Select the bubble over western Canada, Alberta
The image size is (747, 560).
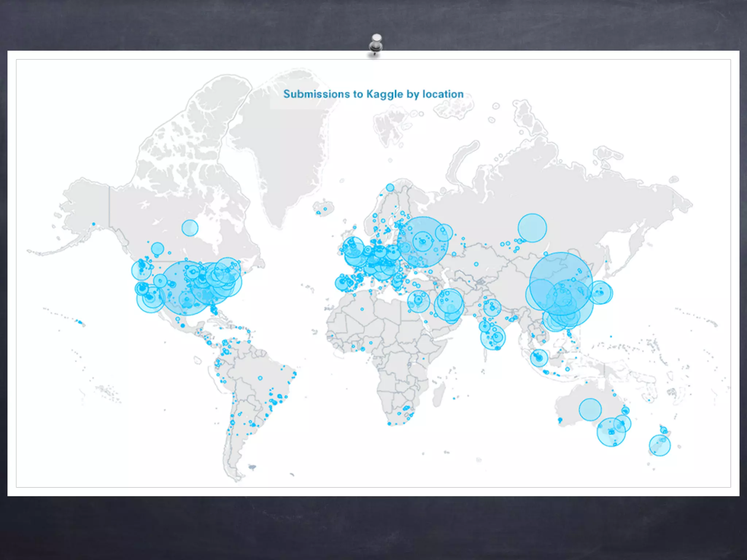pyautogui.click(x=158, y=249)
